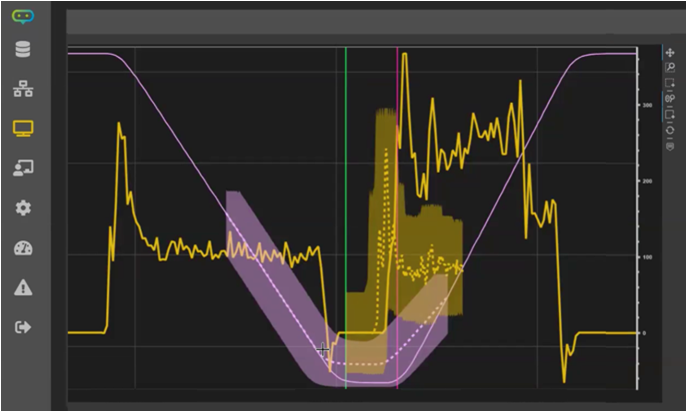Select the highlighted yellow monitor icon
This screenshot has height=412, width=687.
[23, 128]
